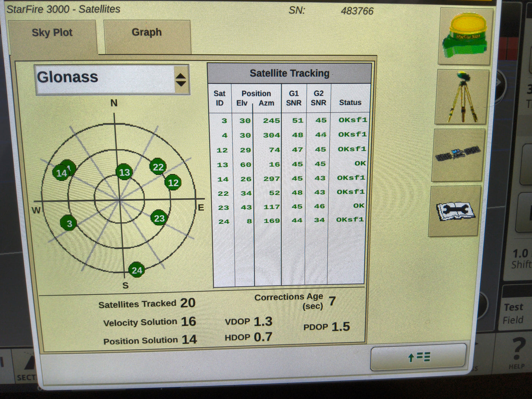Click azimuth value 304
532x399 pixels.
(x=271, y=135)
